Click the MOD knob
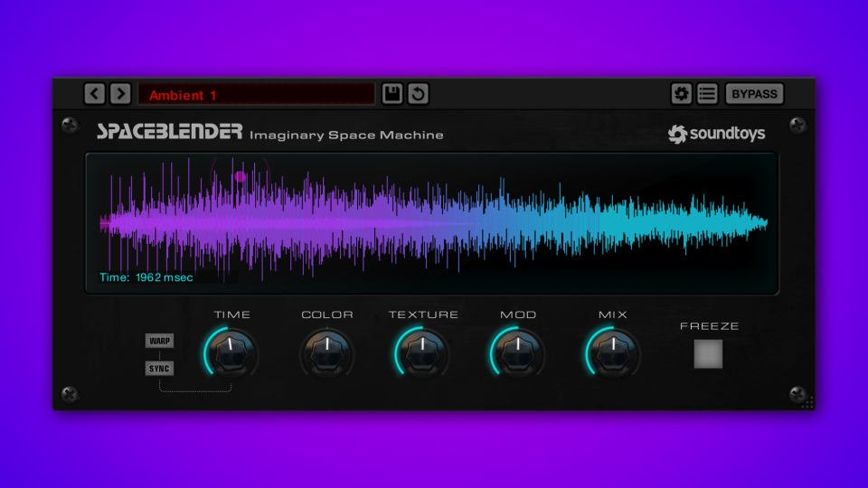The height and width of the screenshot is (488, 868). click(517, 353)
